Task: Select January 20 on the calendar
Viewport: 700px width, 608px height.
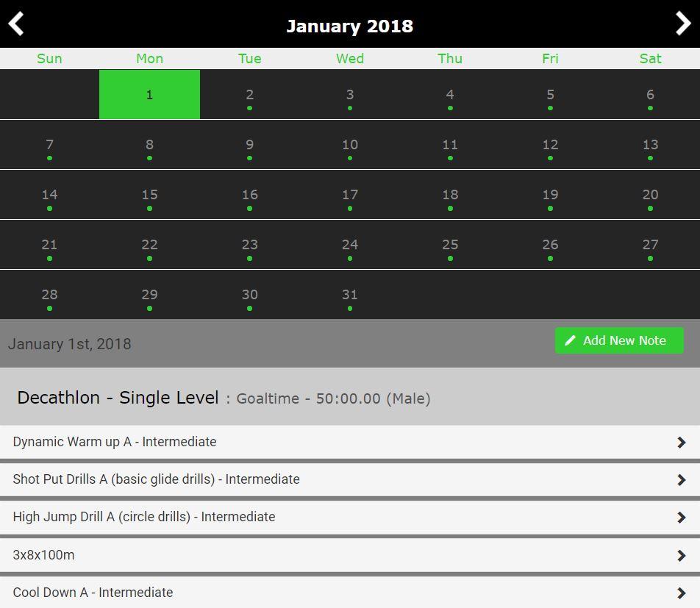Action: coord(650,195)
